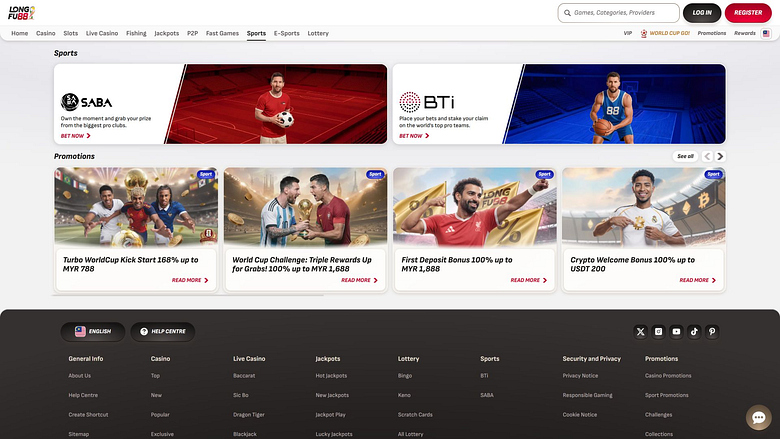The image size is (780, 439).
Task: Go to the Home tab
Action: click(19, 33)
